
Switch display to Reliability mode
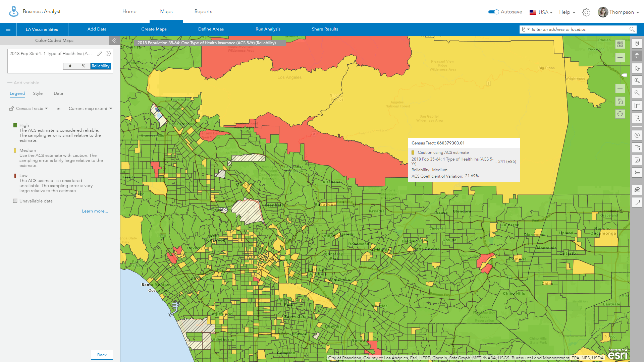pyautogui.click(x=100, y=66)
